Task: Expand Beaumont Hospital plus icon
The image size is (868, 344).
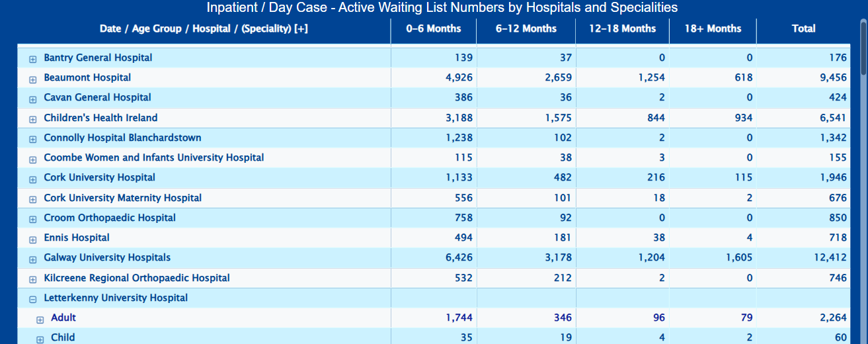Action: (32, 79)
